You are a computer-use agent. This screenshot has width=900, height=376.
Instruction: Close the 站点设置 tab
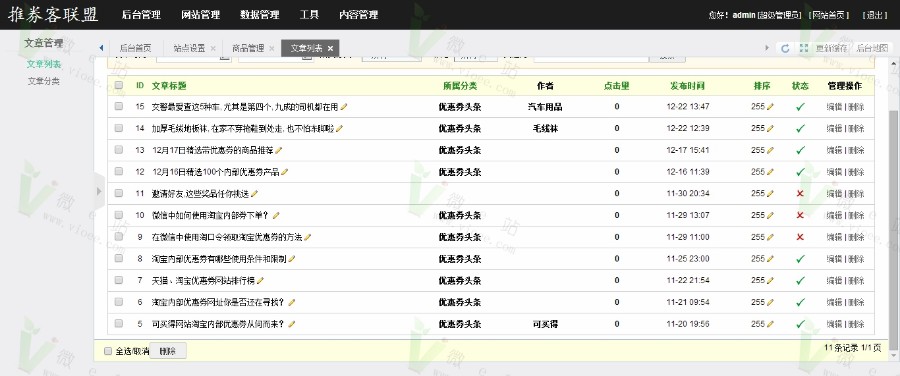213,49
